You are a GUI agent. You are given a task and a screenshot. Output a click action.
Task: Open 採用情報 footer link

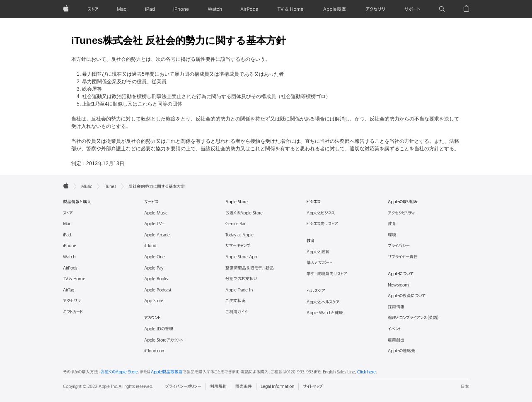(x=396, y=307)
